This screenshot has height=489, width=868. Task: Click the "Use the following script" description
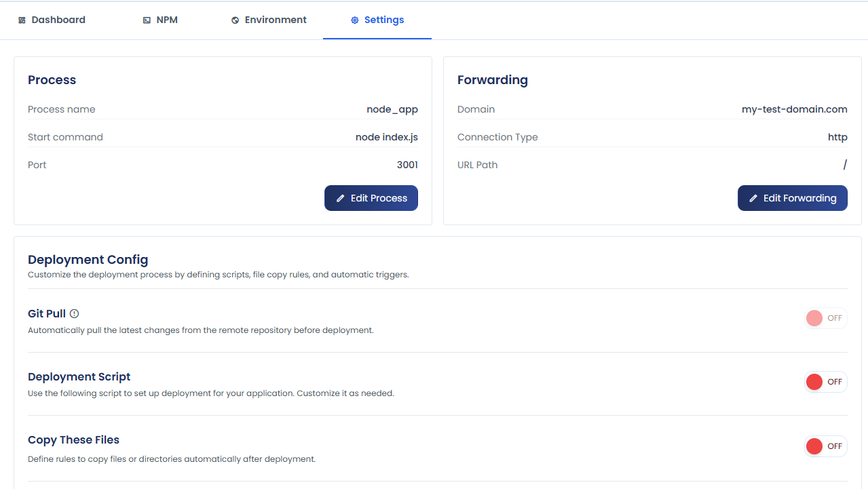tap(211, 393)
